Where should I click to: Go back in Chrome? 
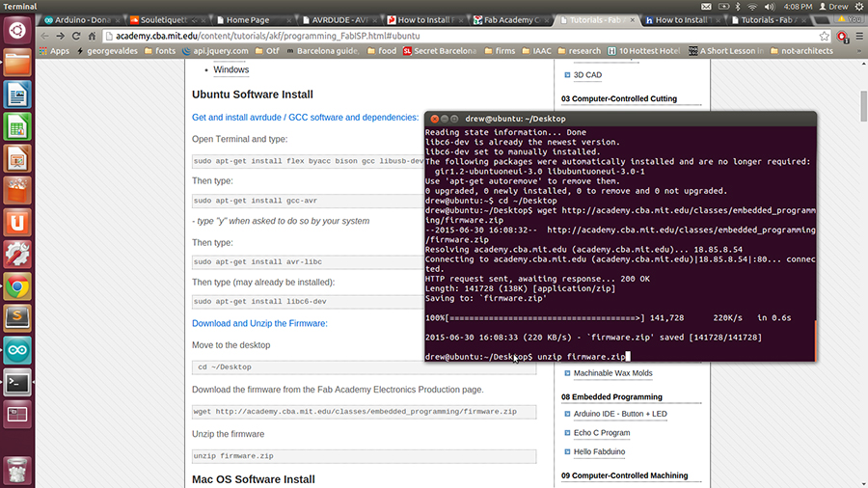(x=44, y=36)
